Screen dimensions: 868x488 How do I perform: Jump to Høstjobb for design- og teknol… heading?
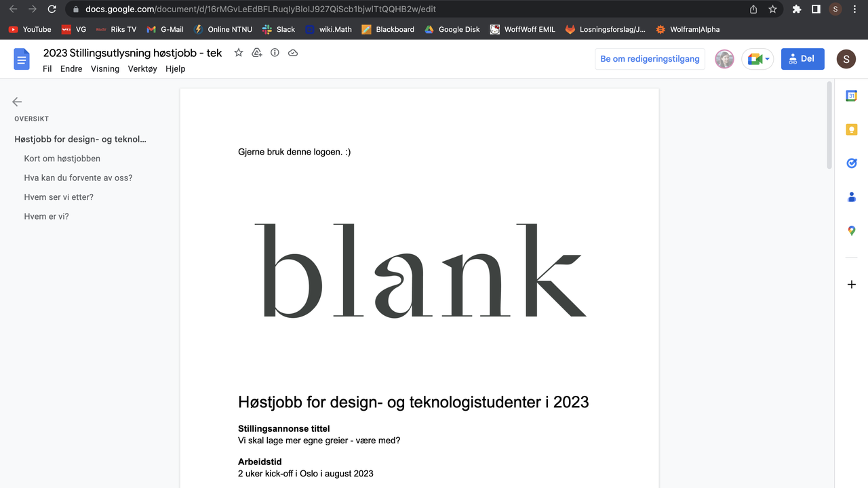[80, 140]
